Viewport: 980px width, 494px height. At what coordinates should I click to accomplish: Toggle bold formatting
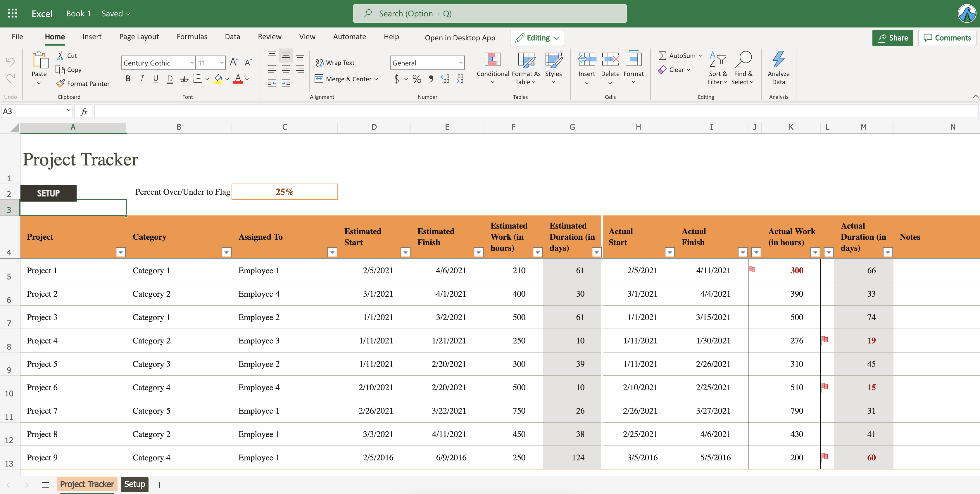(128, 79)
